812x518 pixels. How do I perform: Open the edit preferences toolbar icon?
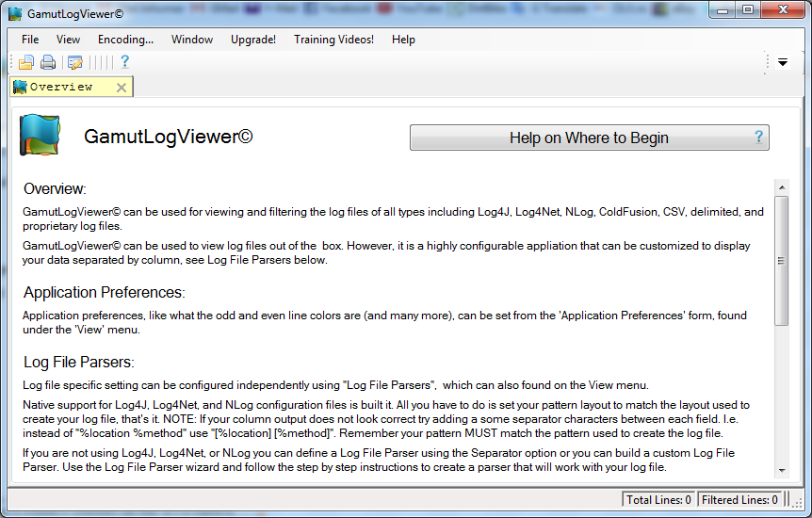click(74, 63)
